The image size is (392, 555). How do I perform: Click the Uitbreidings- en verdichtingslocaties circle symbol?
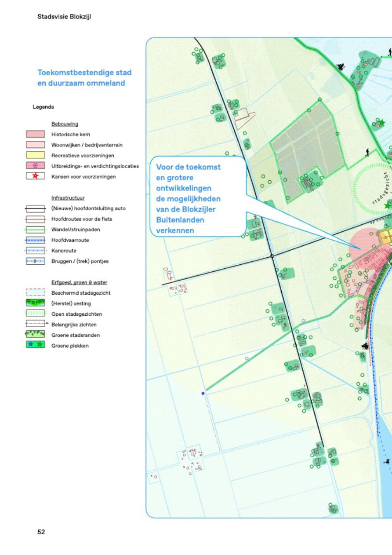tap(36, 166)
